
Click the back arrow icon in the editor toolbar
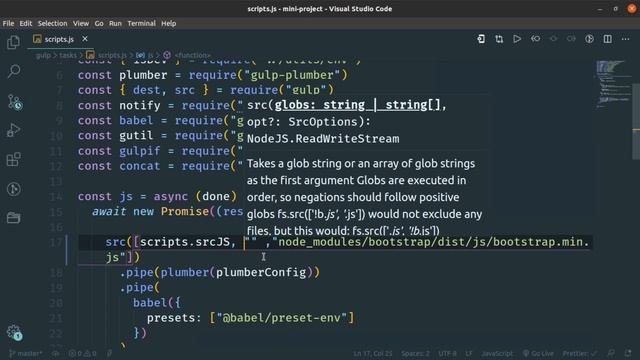point(535,39)
